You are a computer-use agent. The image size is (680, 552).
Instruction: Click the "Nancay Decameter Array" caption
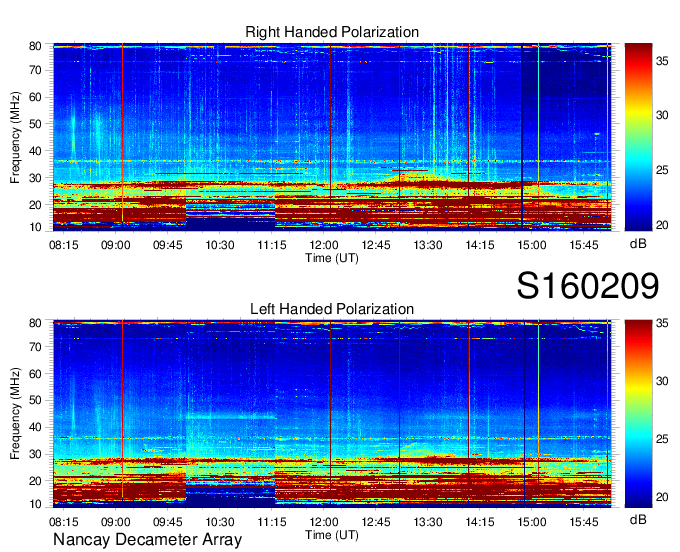click(x=147, y=539)
